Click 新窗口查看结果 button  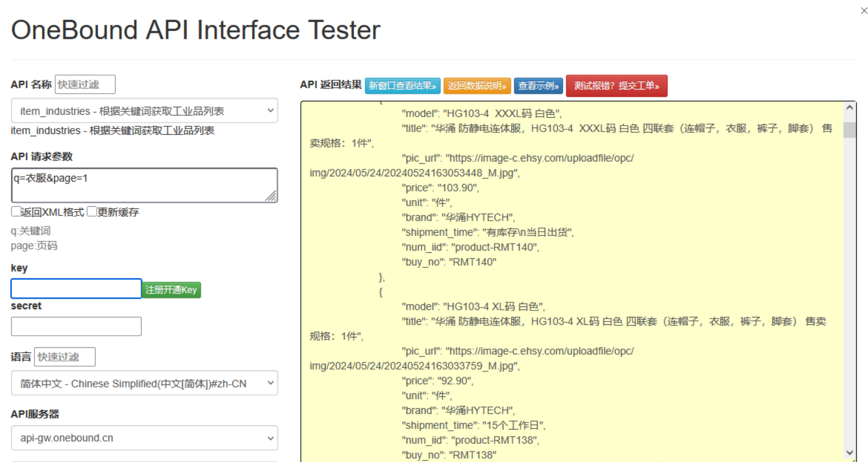403,86
